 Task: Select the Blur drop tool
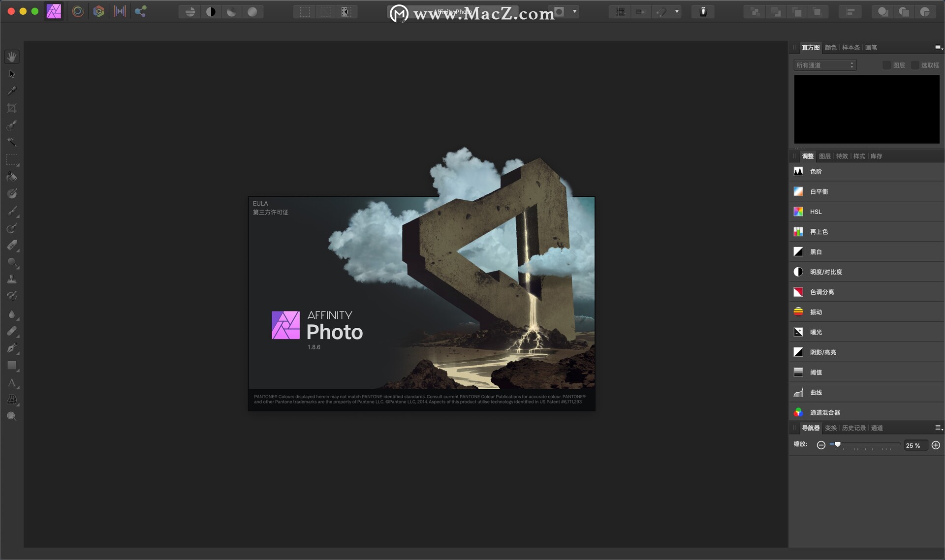tap(12, 314)
